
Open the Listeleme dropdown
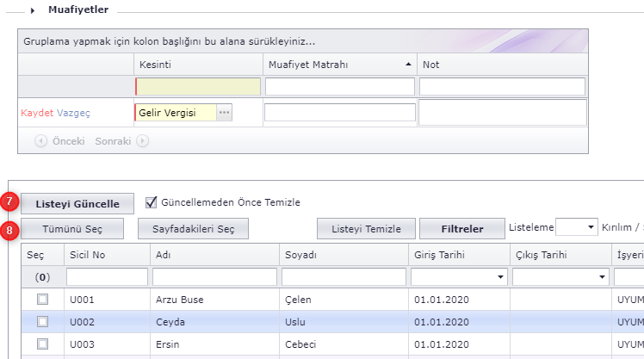pyautogui.click(x=590, y=227)
